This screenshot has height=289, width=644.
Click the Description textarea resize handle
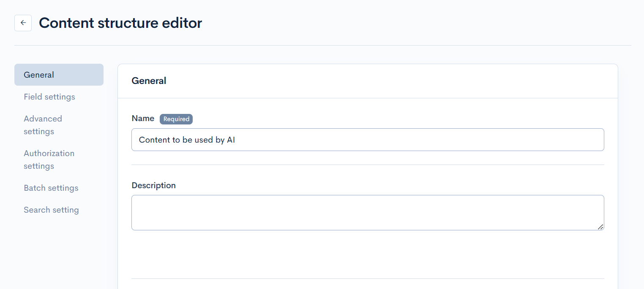tap(600, 227)
